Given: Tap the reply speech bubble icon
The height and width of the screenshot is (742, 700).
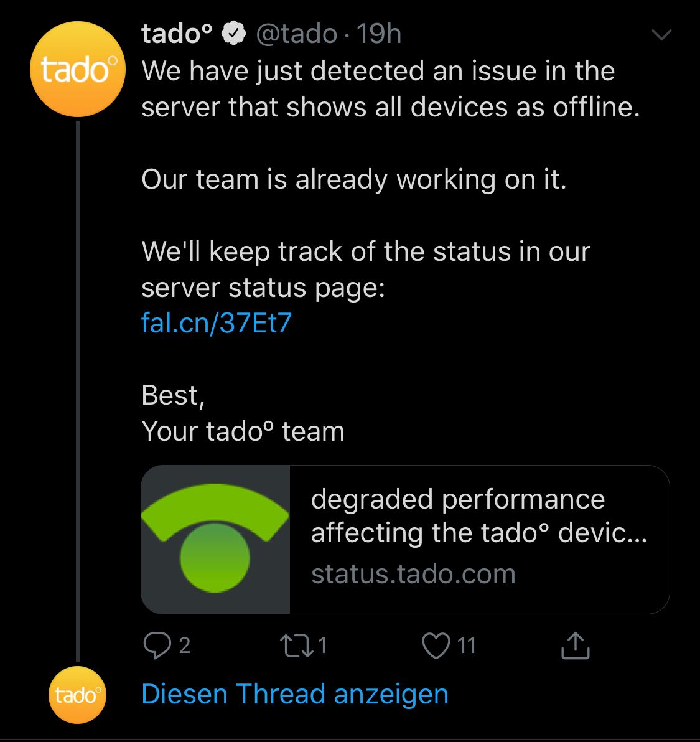Looking at the screenshot, I should 157,646.
